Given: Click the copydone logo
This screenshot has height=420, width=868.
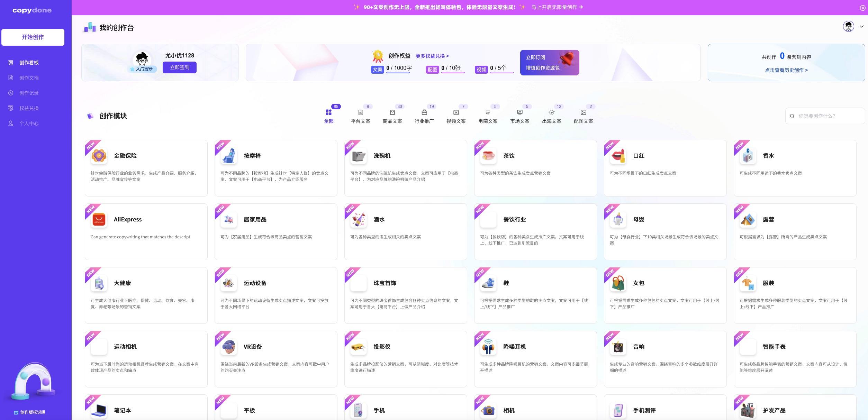Looking at the screenshot, I should tap(32, 10).
